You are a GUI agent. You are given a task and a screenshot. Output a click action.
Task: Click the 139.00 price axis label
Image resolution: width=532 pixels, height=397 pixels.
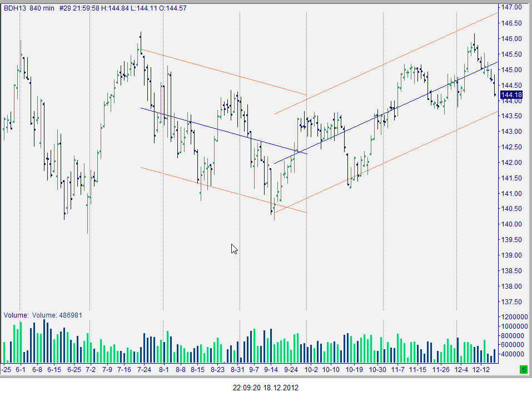coord(511,255)
